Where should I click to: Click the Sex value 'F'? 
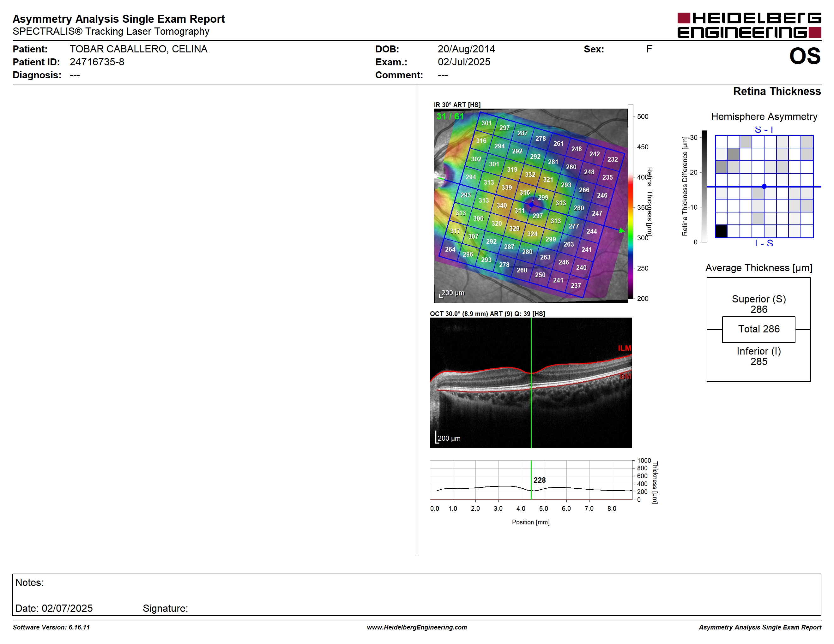(649, 49)
